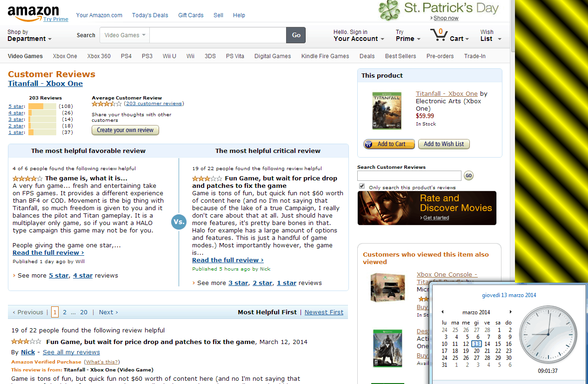Click the St. Patrick's Day Shop now link
Viewport: 588px width, 384px height.
[x=446, y=19]
